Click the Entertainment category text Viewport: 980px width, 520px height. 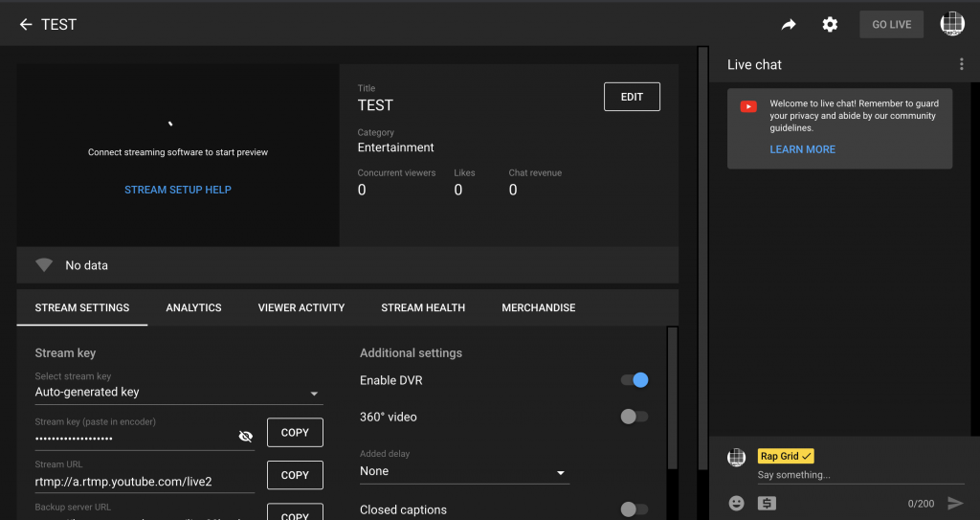coord(395,147)
